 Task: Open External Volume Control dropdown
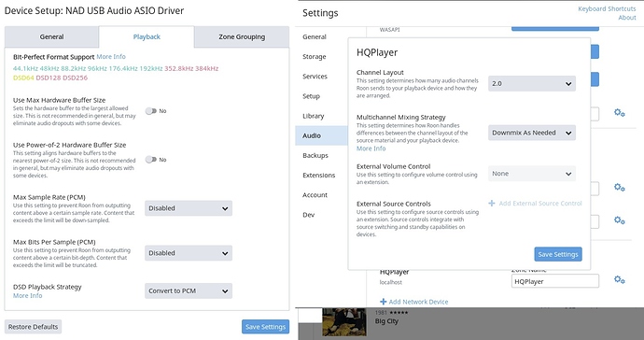pyautogui.click(x=532, y=174)
